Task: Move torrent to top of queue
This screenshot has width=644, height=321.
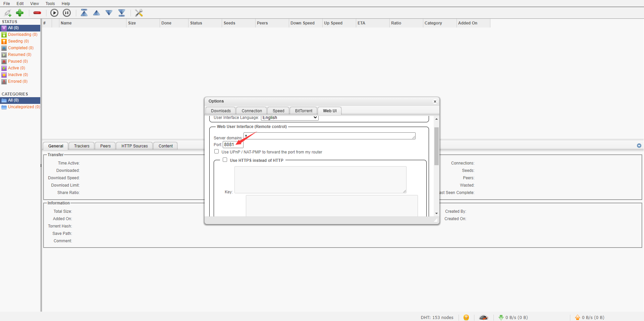Action: tap(84, 13)
